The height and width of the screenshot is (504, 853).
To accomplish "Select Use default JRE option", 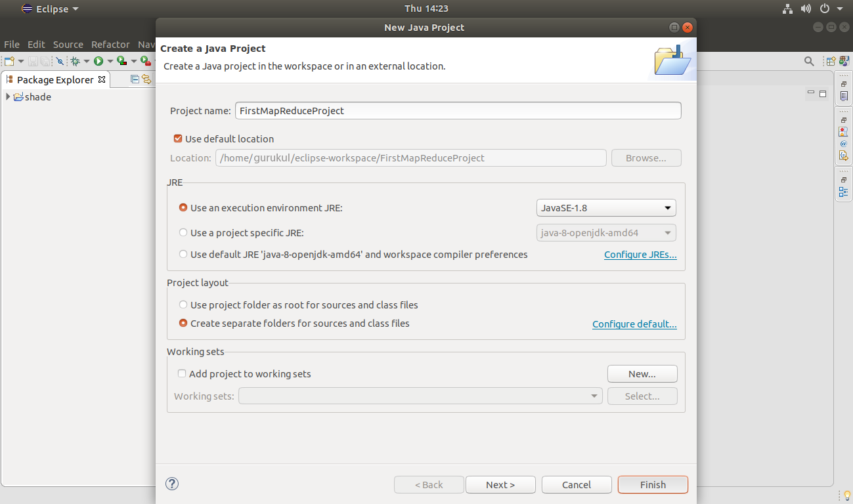I will [x=183, y=254].
